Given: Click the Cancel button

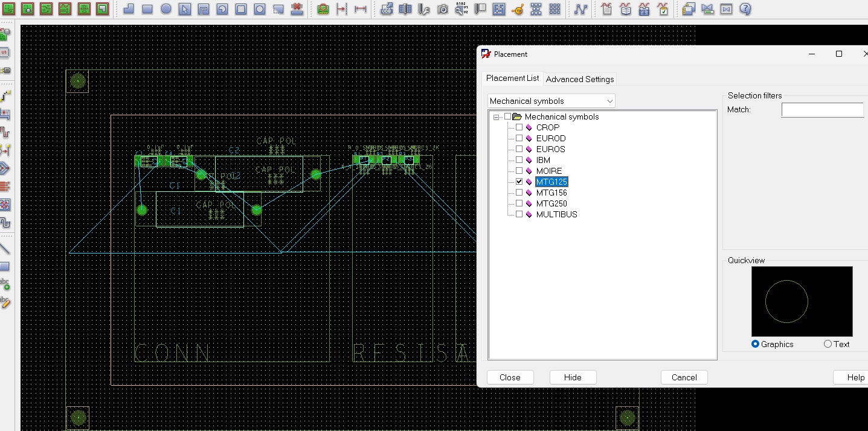Looking at the screenshot, I should (x=684, y=377).
